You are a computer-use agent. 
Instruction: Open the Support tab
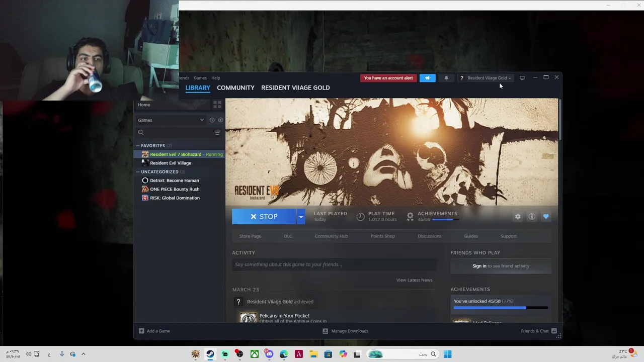click(509, 236)
